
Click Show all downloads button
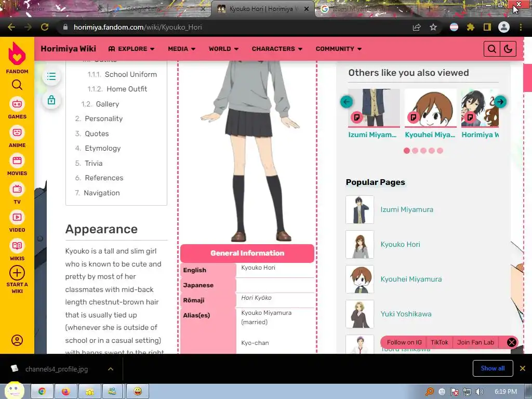(493, 368)
